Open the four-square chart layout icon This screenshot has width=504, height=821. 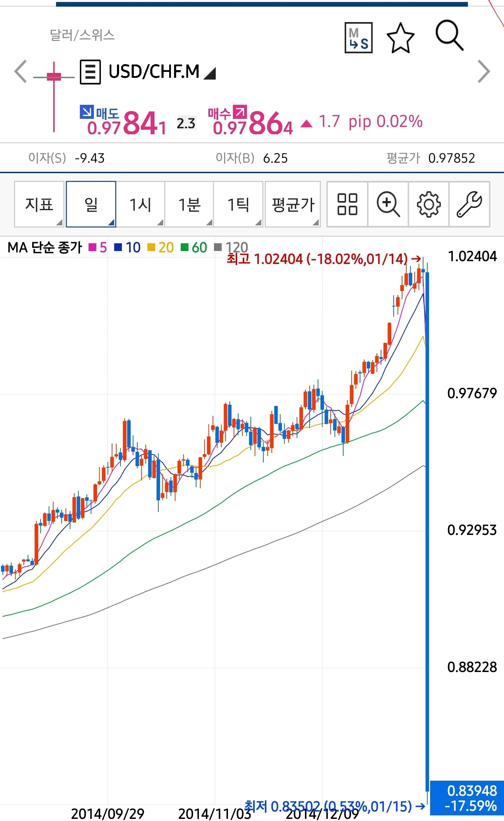point(347,204)
